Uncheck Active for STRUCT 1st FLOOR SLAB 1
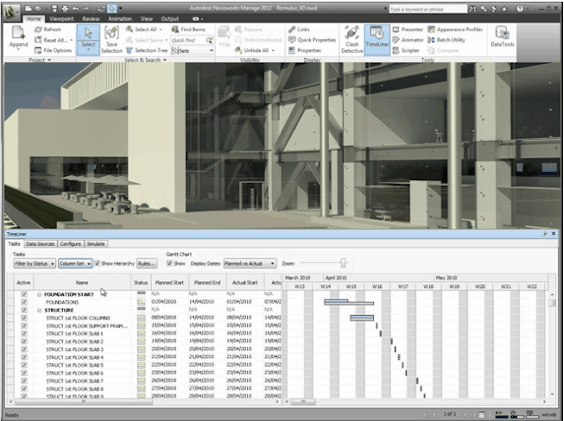Screen dimensions: 564x421 (24, 334)
